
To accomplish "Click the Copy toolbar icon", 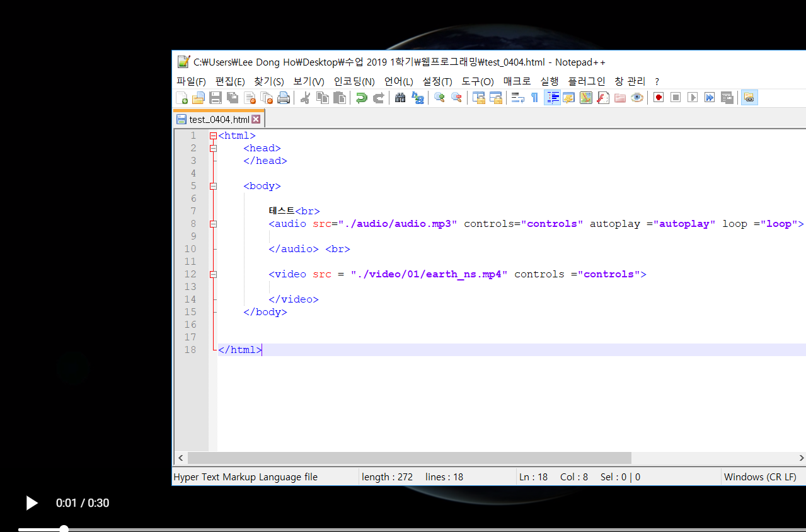I will pos(323,98).
